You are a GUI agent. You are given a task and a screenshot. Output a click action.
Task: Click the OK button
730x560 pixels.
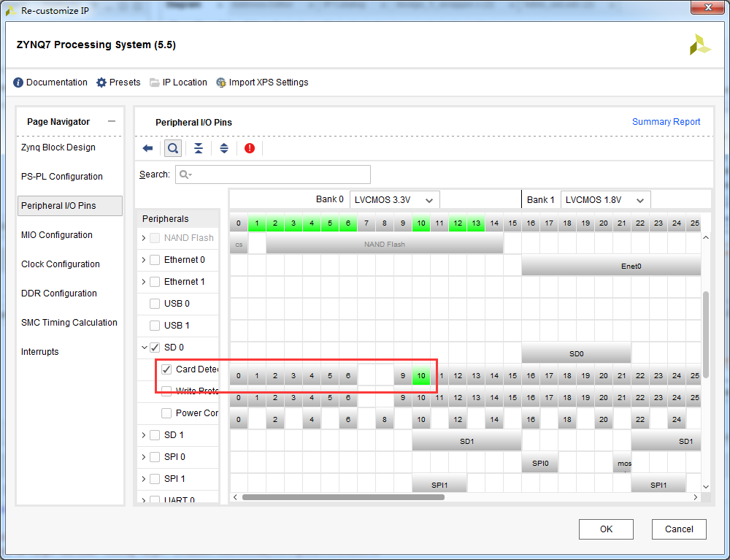606,529
